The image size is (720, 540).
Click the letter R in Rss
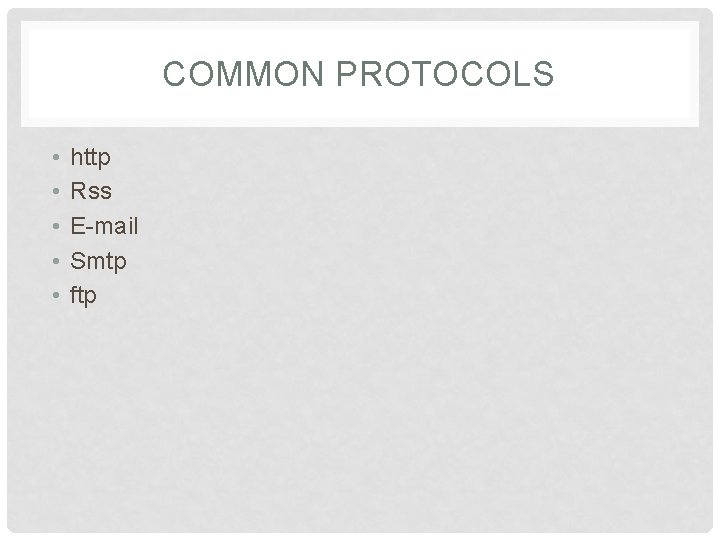click(79, 191)
